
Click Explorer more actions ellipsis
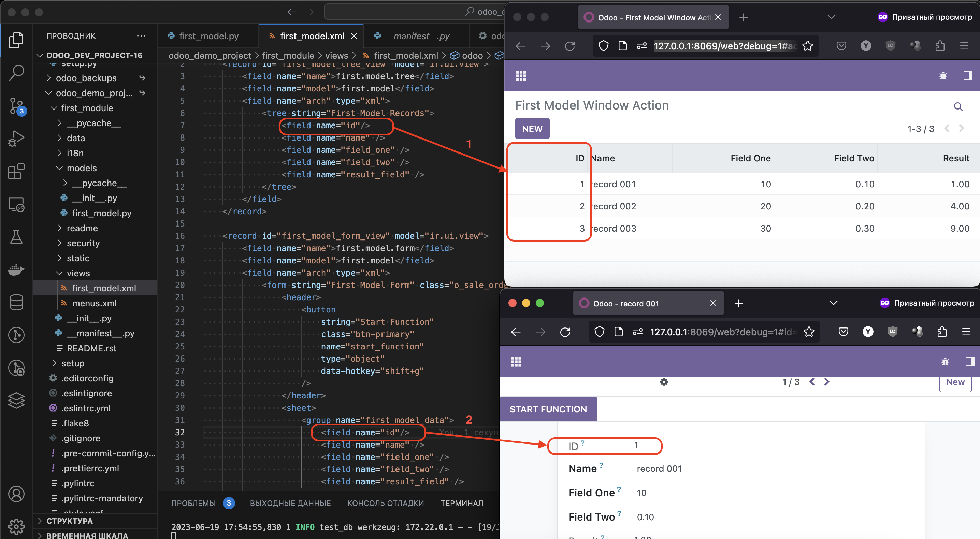pos(141,36)
